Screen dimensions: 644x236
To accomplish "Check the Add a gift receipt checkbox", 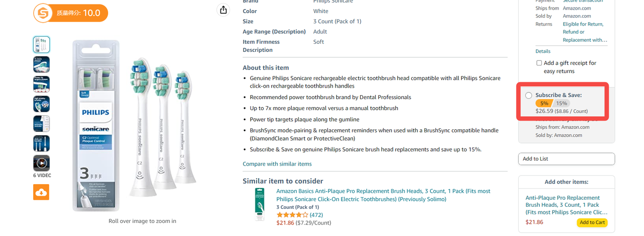I will click(539, 63).
